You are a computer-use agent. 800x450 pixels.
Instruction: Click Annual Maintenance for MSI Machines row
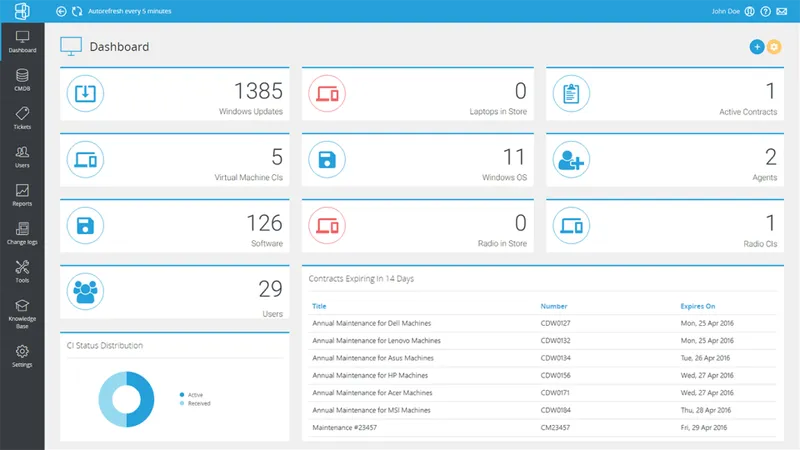click(542, 410)
